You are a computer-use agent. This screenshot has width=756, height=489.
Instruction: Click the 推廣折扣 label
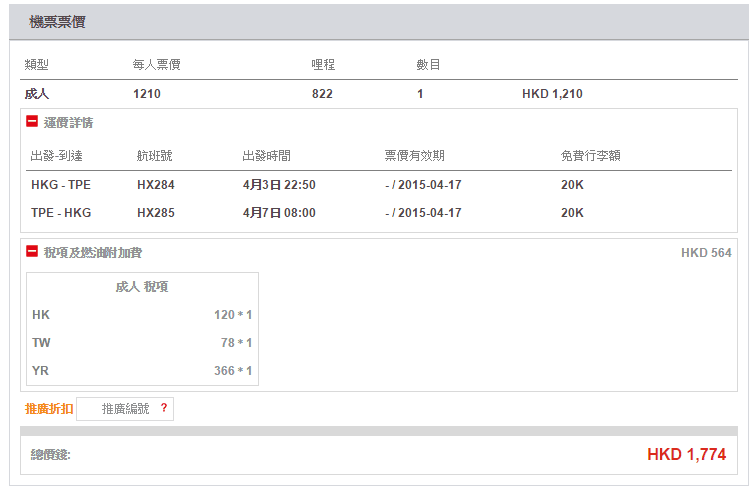coord(49,408)
